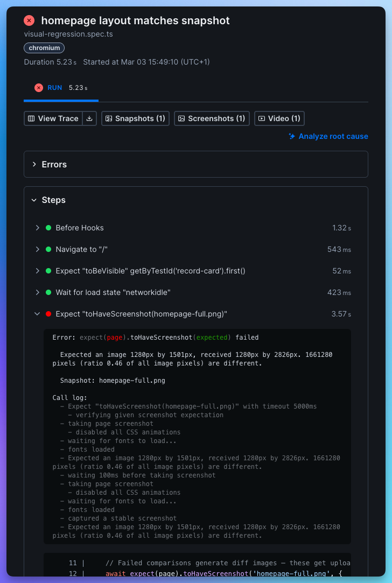
Task: Expand the toBeVisible record-card step
Action: pos(37,271)
